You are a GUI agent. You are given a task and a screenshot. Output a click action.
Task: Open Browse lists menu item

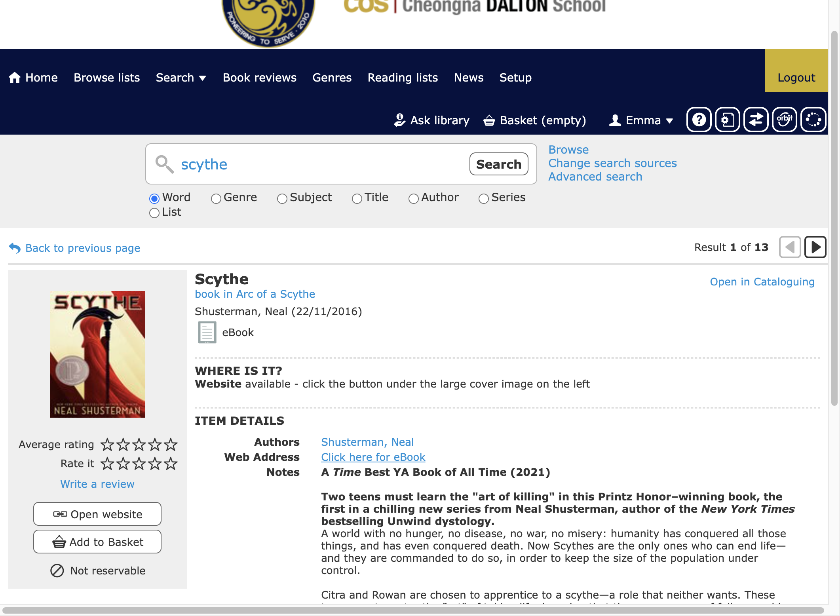(x=107, y=78)
